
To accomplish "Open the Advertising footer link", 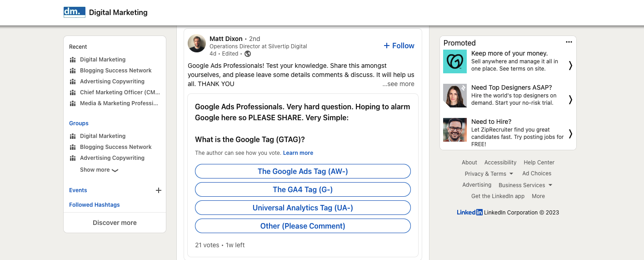I will 477,185.
